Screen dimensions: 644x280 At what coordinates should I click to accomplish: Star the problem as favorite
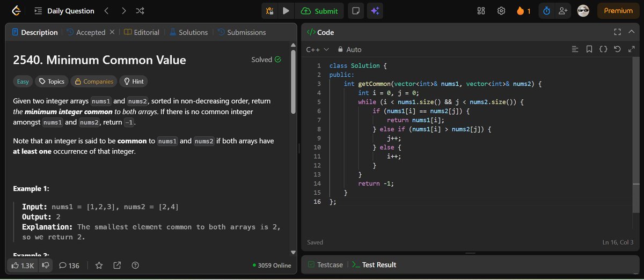coord(99,265)
